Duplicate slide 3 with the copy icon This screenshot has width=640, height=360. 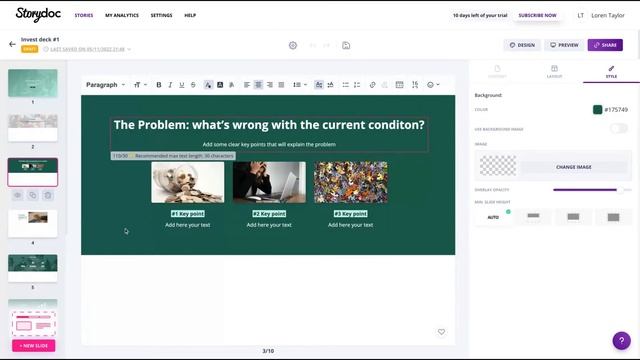click(33, 196)
